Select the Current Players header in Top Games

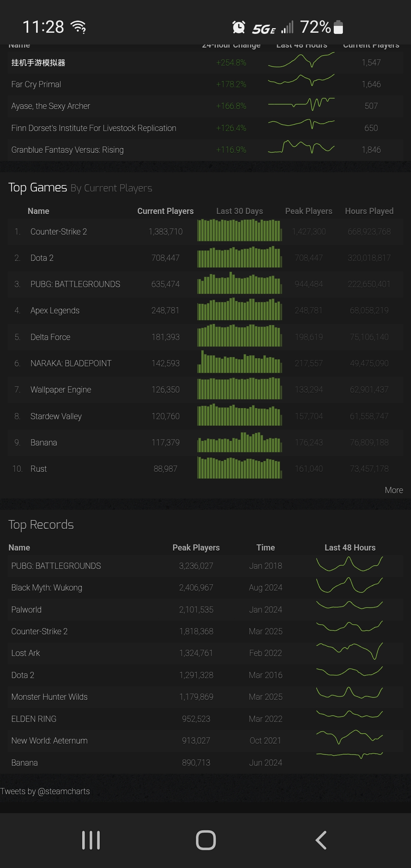tap(166, 211)
